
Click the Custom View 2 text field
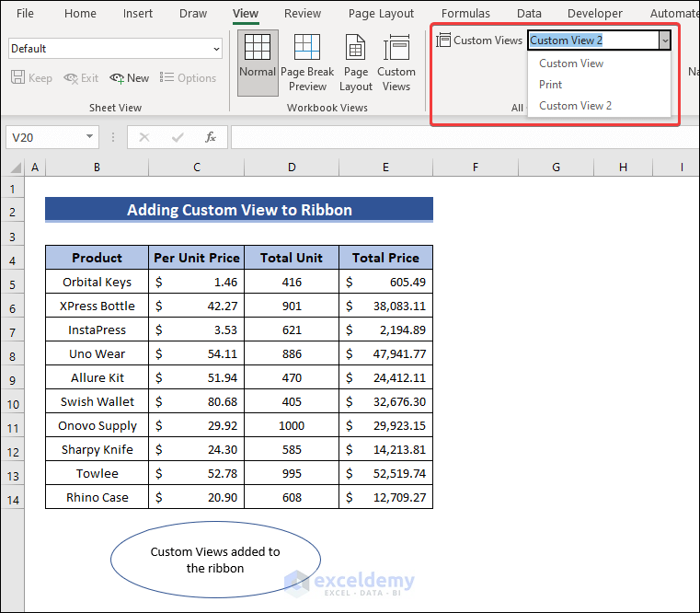tap(593, 40)
